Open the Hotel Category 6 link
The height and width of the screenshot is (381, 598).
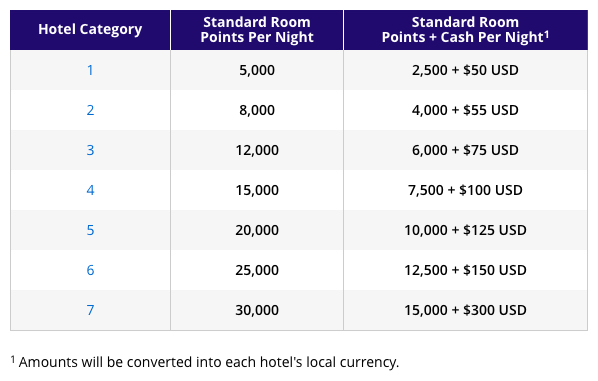tap(90, 270)
